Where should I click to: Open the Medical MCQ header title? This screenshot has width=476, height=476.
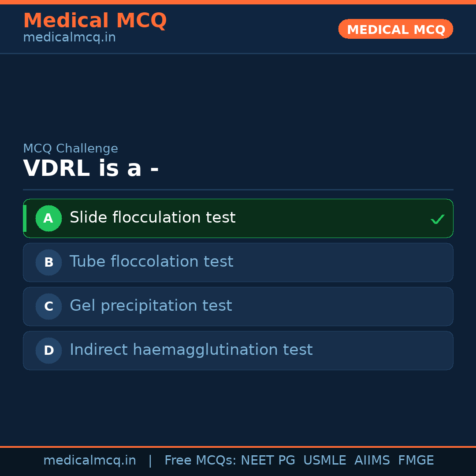[x=95, y=21]
